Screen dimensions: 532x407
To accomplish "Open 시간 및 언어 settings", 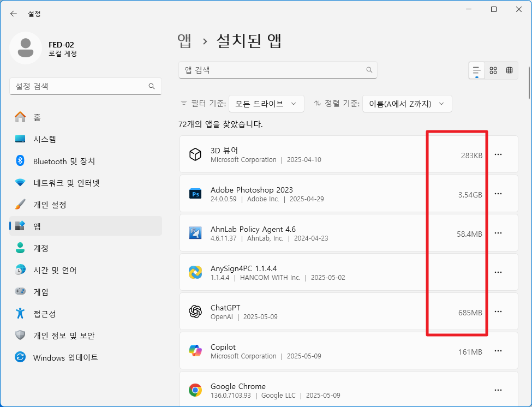I will 86,270.
